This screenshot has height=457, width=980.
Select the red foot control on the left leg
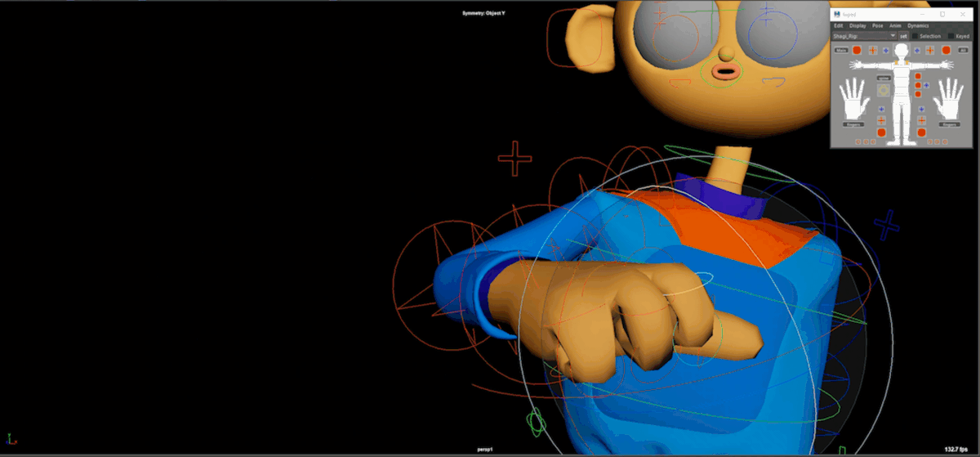click(x=881, y=132)
